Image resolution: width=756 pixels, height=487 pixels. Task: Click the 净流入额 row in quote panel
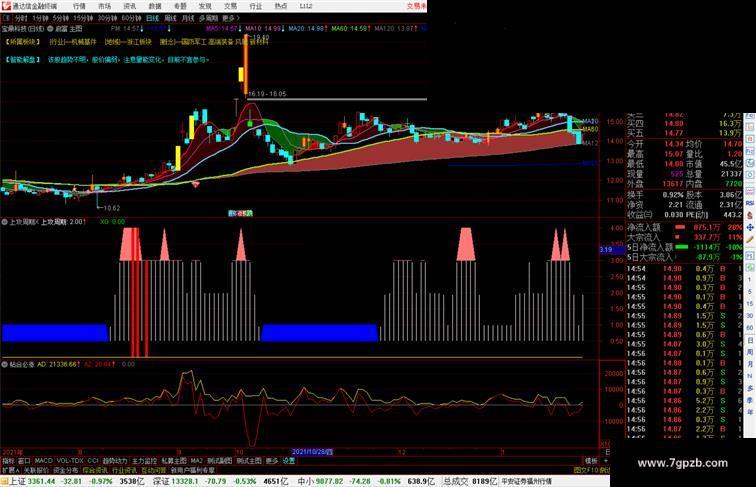685,227
